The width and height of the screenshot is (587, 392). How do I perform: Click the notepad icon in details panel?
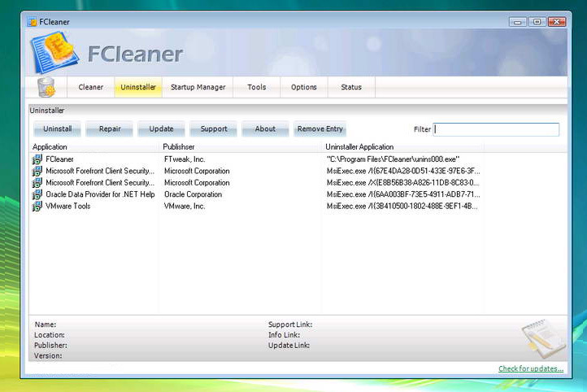(x=544, y=338)
